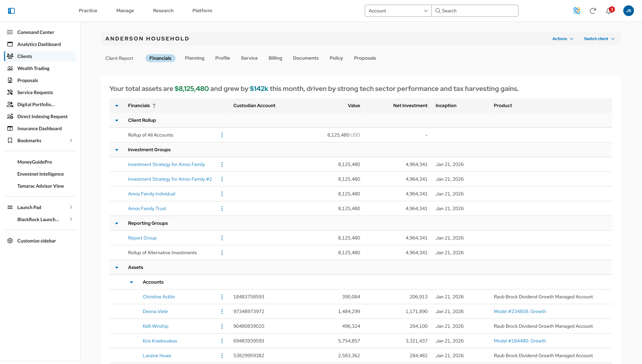Open the colorful integration logo icon
Image resolution: width=642 pixels, height=364 pixels.
577,11
